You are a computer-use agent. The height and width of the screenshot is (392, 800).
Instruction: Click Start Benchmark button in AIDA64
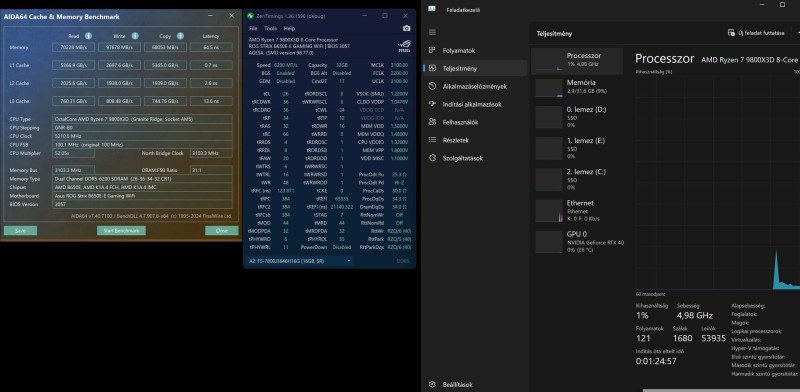[x=121, y=231]
